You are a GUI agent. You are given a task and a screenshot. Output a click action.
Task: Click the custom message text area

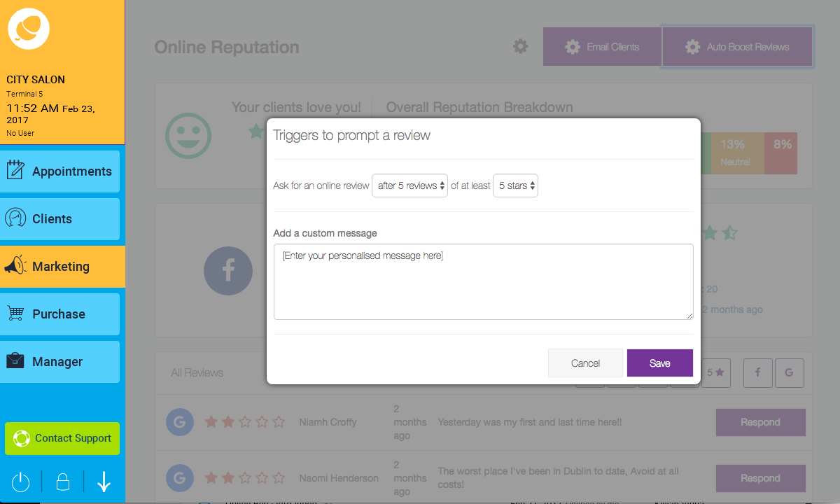click(x=483, y=280)
